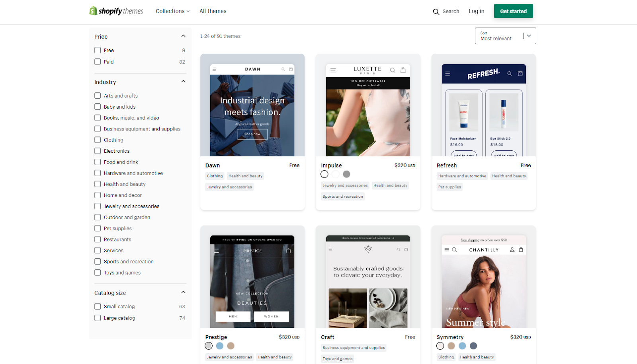
Task: Enable the Free price filter
Action: [98, 50]
